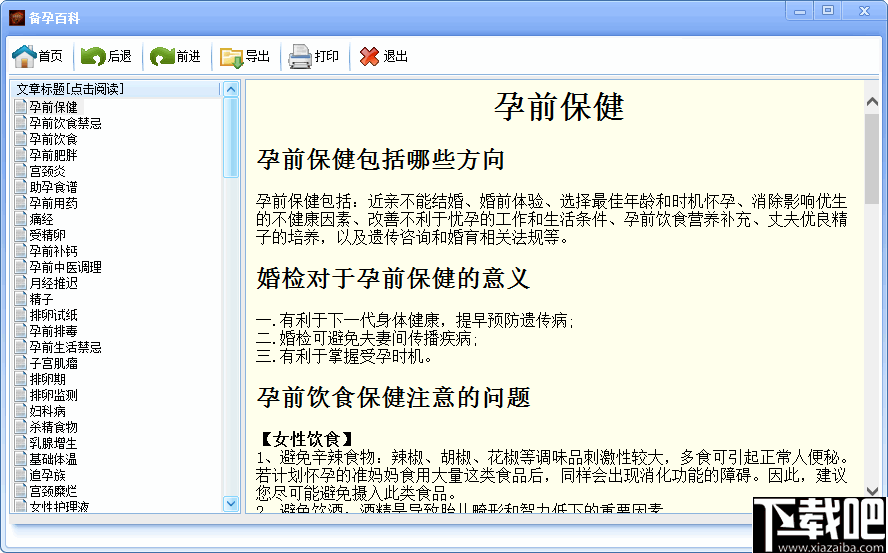888x553 pixels.
Task: Select the 追孕族 entry
Action: 48,475
